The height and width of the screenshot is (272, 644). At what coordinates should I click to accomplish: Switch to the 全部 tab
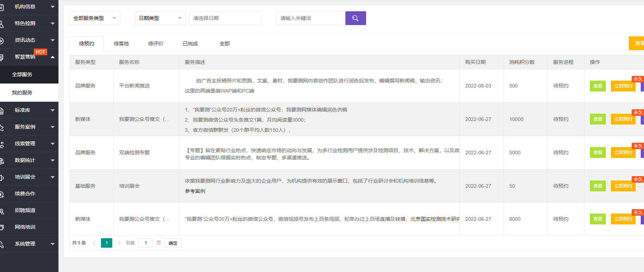tap(224, 44)
